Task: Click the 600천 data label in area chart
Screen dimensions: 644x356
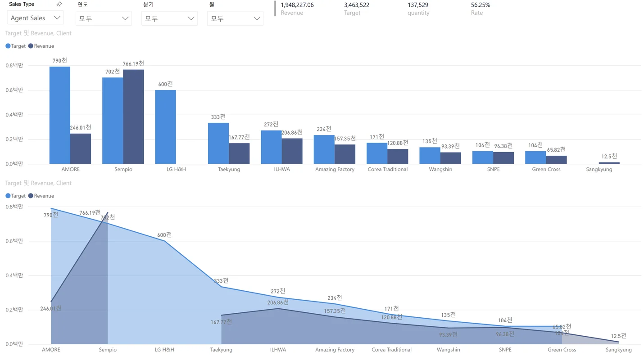Action: pos(164,235)
